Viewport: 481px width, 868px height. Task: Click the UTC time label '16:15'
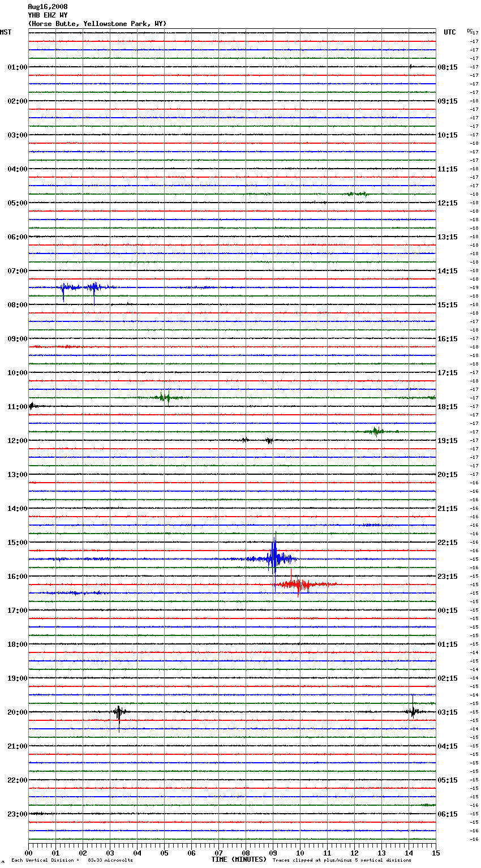coord(448,339)
